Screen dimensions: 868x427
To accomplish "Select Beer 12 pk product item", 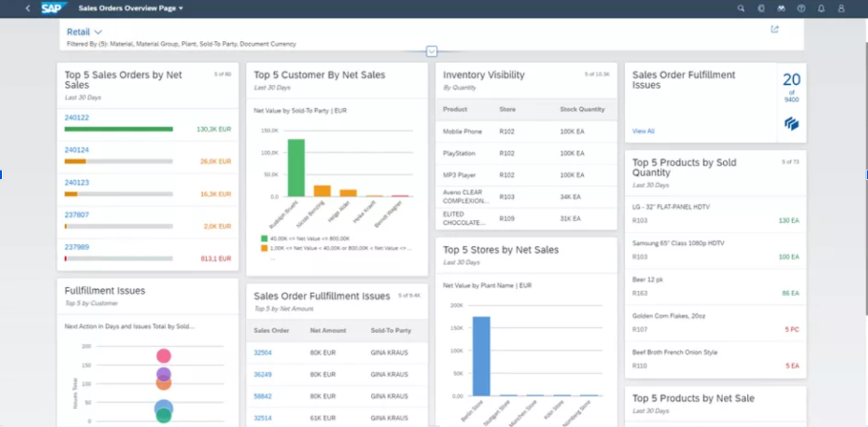I will pyautogui.click(x=715, y=286).
